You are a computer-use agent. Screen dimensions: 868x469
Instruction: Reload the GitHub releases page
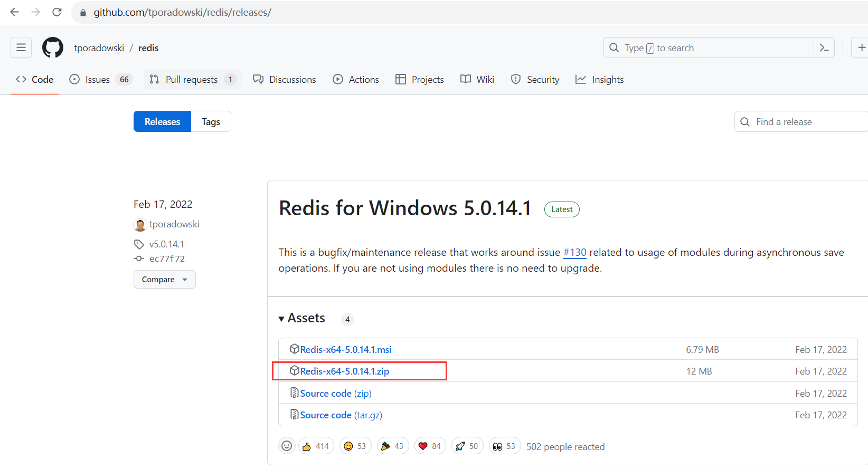(57, 12)
